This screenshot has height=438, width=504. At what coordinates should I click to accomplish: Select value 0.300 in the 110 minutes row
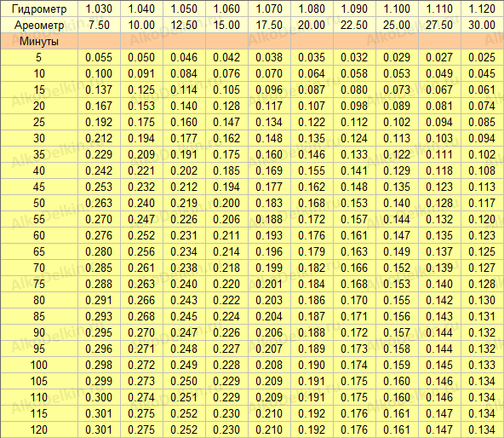click(x=99, y=397)
